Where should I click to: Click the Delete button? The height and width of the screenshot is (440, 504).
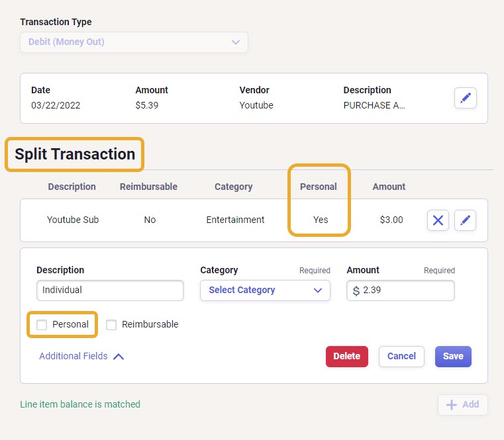point(347,356)
